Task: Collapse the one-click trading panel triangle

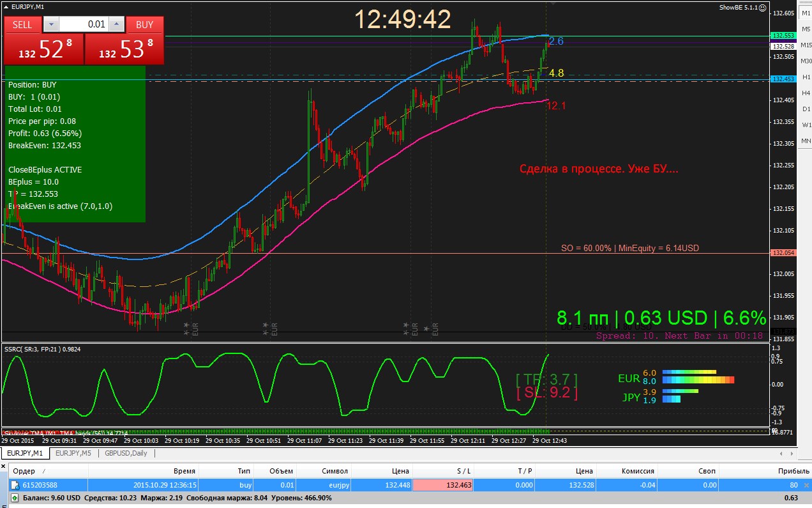Action: point(5,6)
